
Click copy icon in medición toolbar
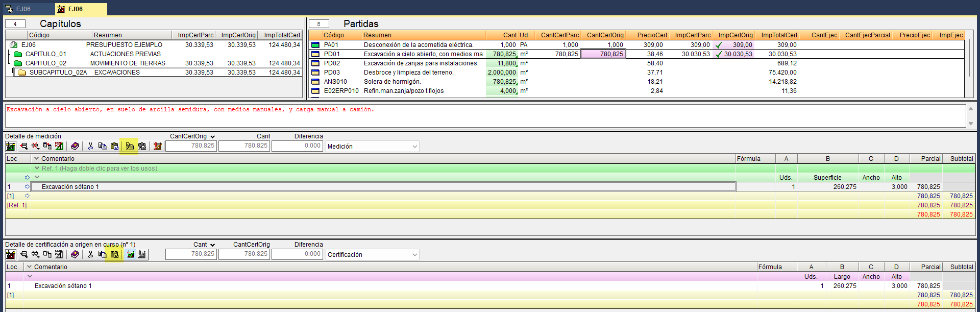pyautogui.click(x=102, y=147)
